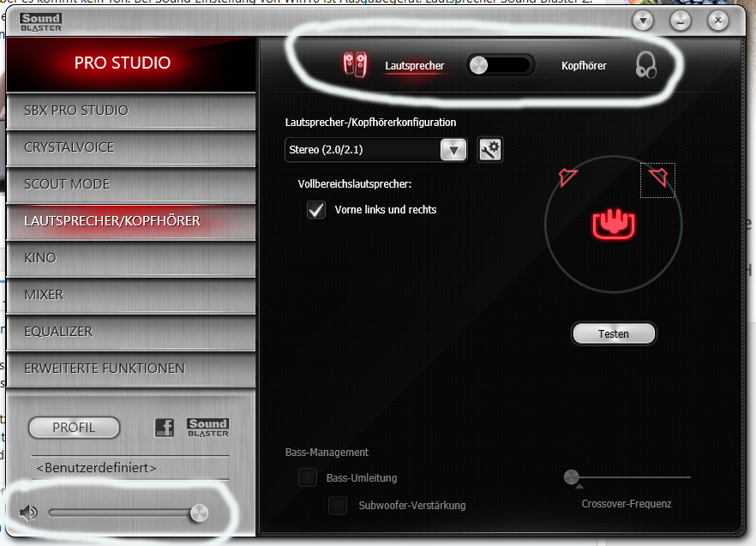Click the Vollbereichslautsprecher label
The width and height of the screenshot is (756, 546).
[x=355, y=184]
